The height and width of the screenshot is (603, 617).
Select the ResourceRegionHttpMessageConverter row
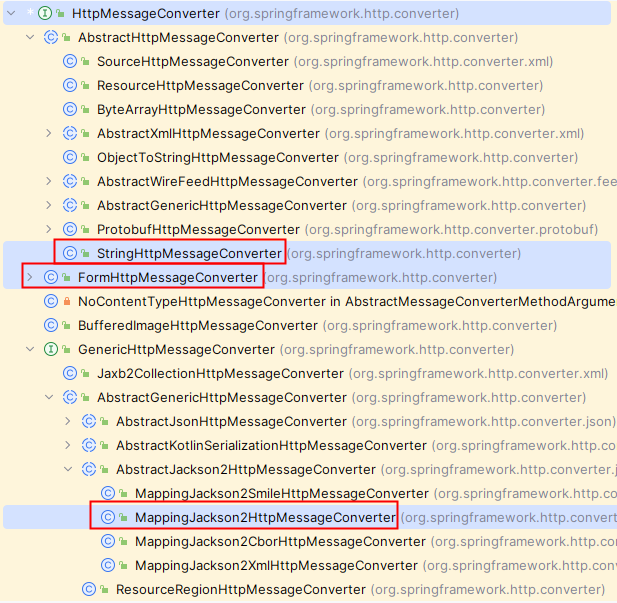[x=307, y=590]
